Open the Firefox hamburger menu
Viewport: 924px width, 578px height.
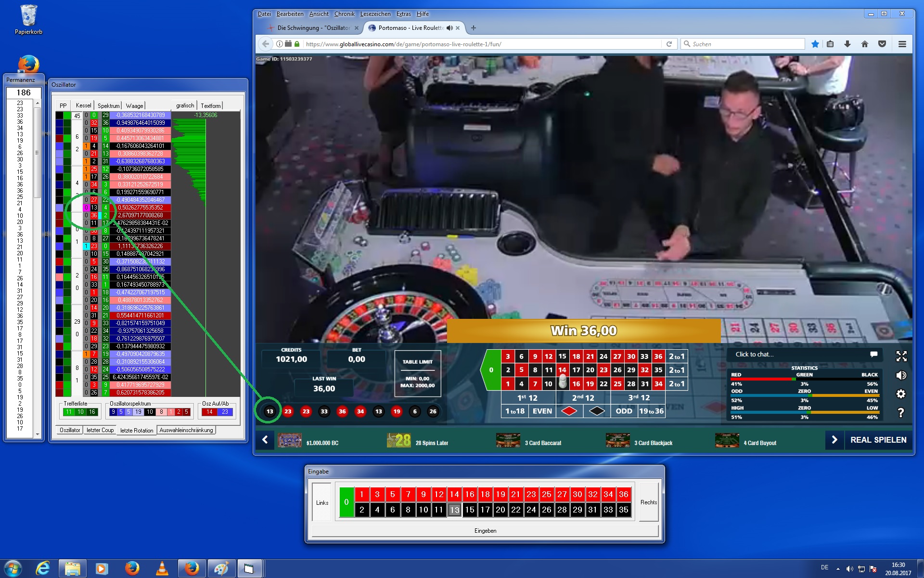pyautogui.click(x=902, y=44)
